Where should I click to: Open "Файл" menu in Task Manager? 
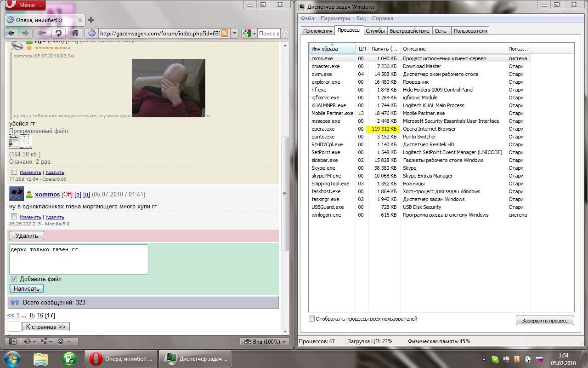click(307, 18)
